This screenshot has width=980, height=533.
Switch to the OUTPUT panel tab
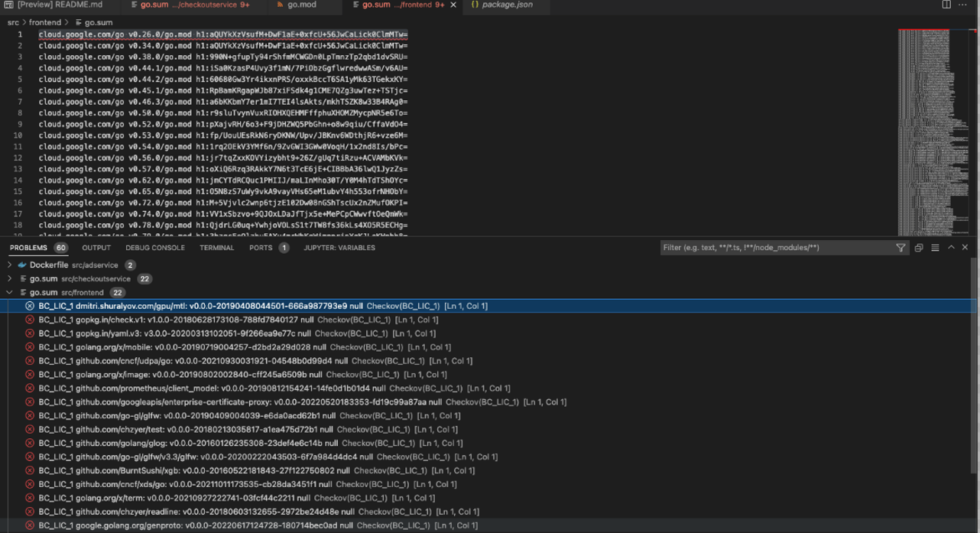pyautogui.click(x=96, y=248)
